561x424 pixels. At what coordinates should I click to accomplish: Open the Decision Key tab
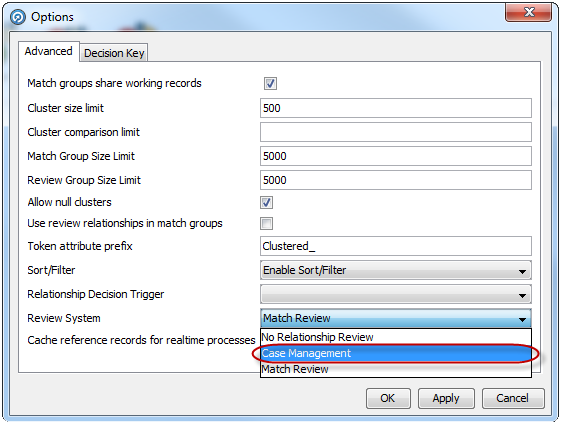[x=114, y=53]
